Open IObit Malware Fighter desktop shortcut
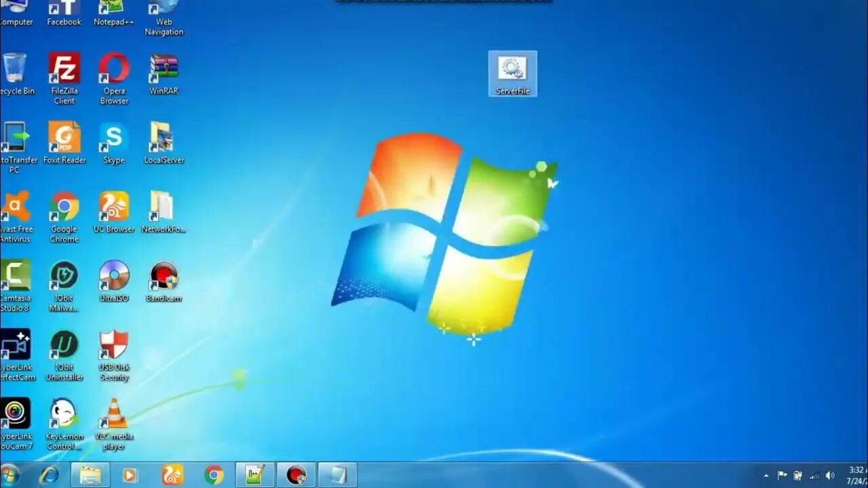The width and height of the screenshot is (868, 488). pos(64,286)
